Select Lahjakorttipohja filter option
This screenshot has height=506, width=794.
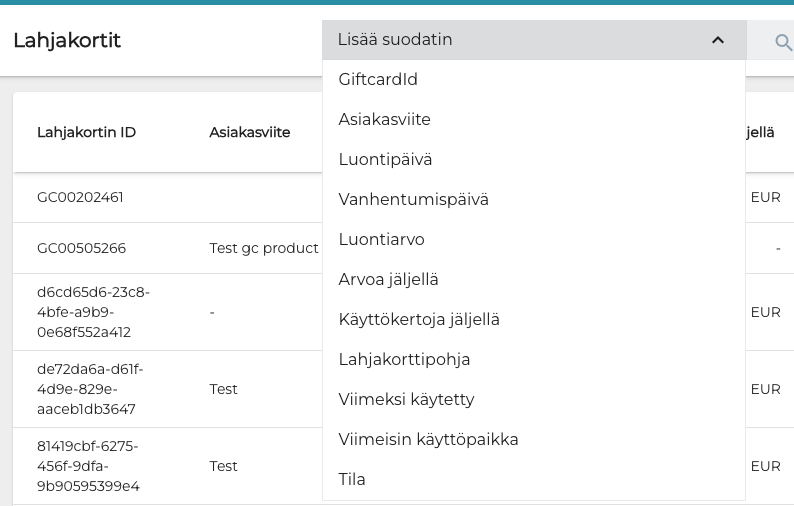(404, 360)
